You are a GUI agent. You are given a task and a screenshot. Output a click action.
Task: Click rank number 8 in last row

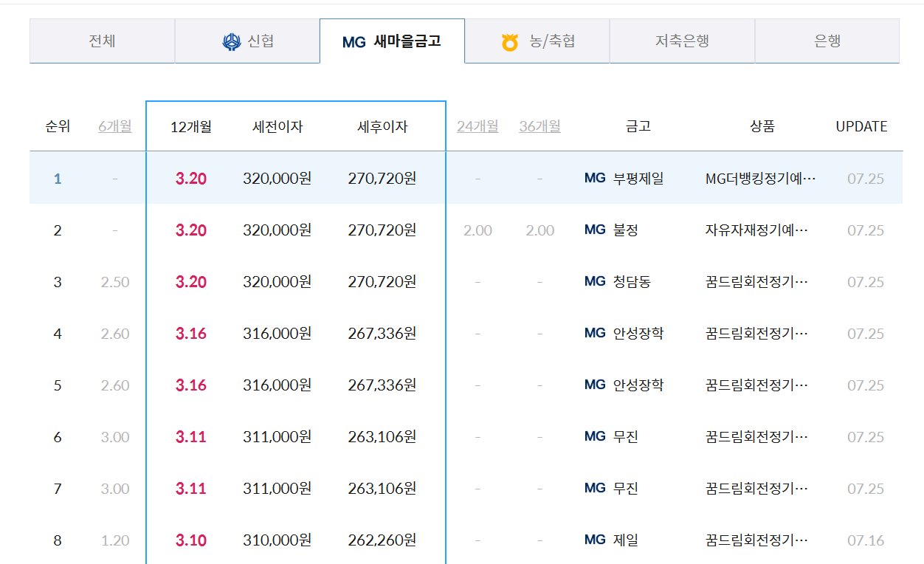point(58,540)
